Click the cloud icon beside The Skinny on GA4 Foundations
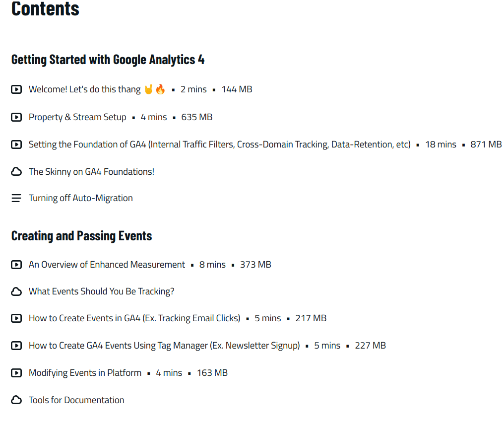Viewport: 504px width, 428px height. [x=16, y=171]
